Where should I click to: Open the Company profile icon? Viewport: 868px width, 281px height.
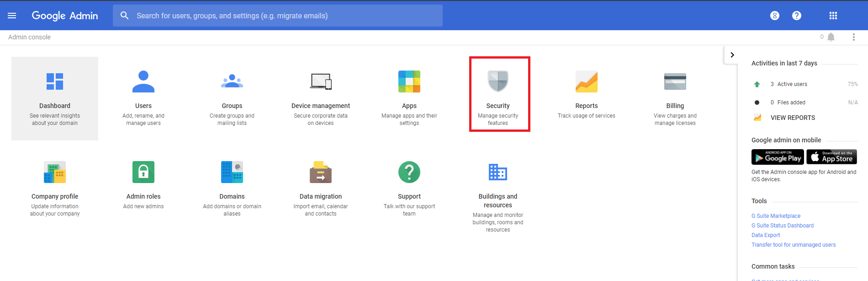[55, 172]
